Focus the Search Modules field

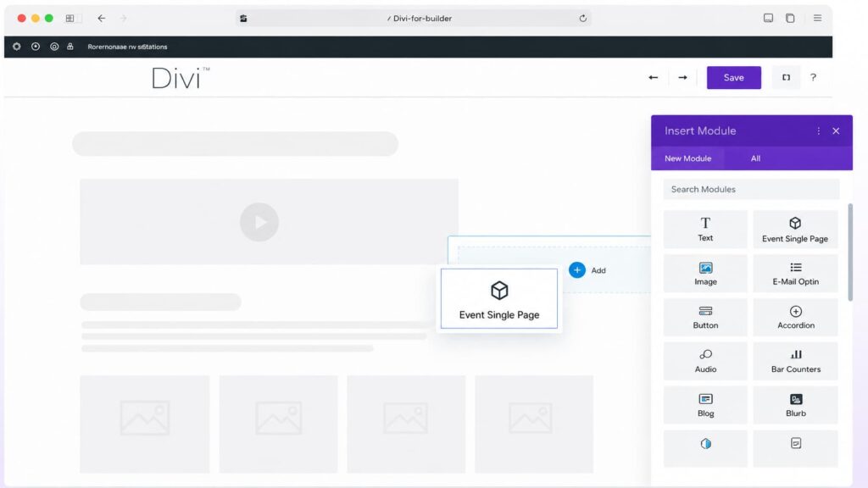click(x=751, y=189)
